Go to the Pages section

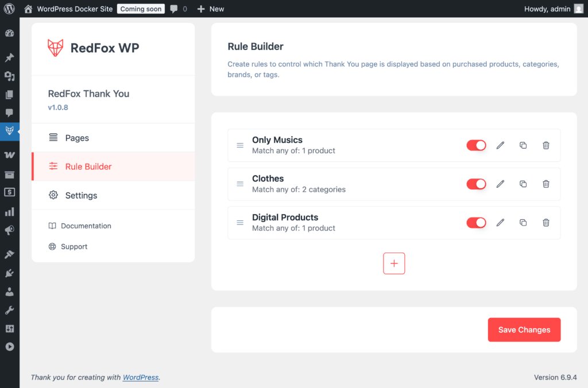(77, 138)
